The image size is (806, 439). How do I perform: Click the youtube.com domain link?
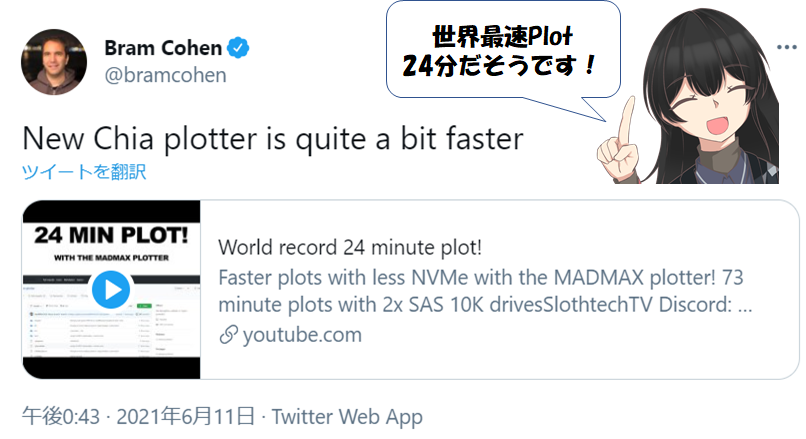click(x=302, y=335)
